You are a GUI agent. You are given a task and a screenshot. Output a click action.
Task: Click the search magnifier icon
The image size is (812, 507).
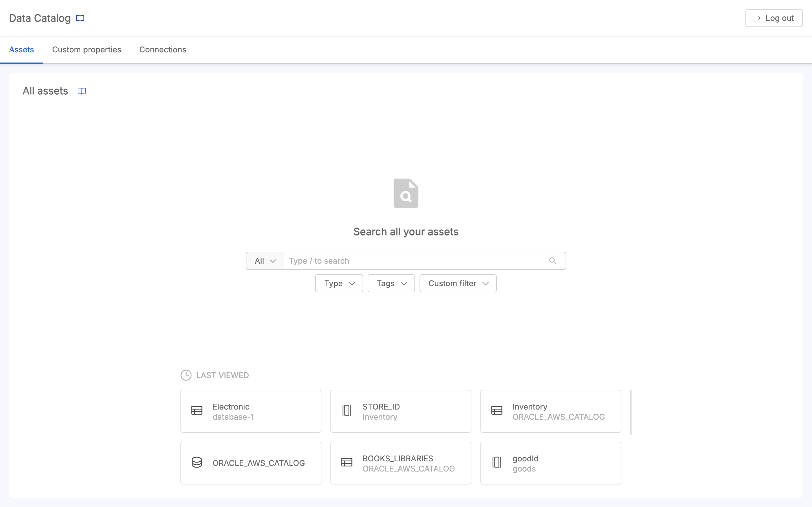[553, 261]
